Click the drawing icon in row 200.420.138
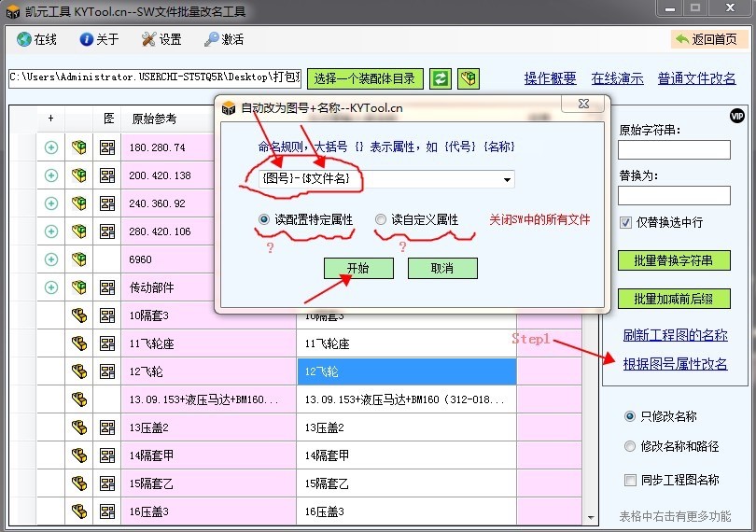Image resolution: width=756 pixels, height=532 pixels. click(107, 175)
